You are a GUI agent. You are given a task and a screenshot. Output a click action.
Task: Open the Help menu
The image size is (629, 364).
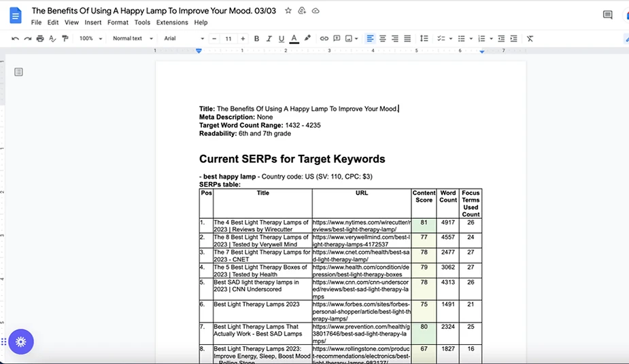(201, 22)
